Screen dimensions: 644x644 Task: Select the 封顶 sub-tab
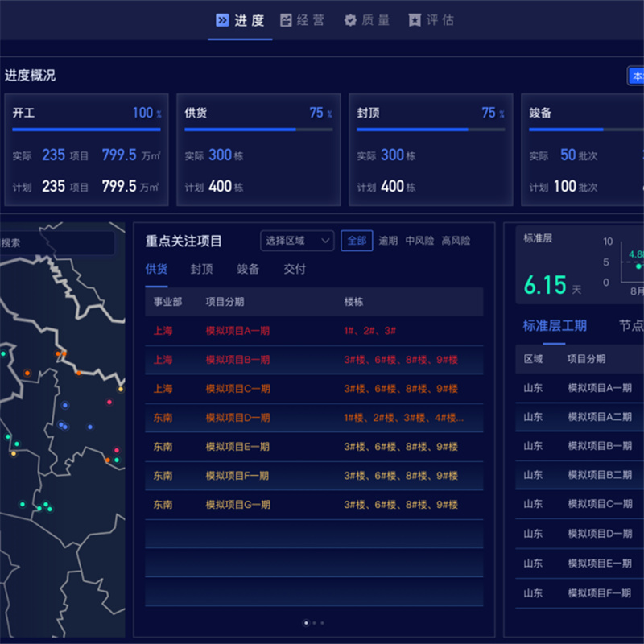tap(202, 269)
